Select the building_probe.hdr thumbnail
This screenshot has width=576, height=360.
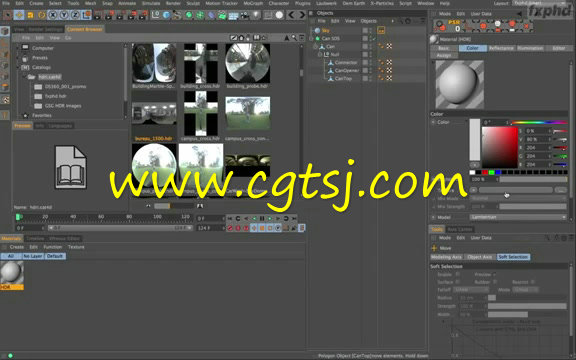pyautogui.click(x=248, y=63)
